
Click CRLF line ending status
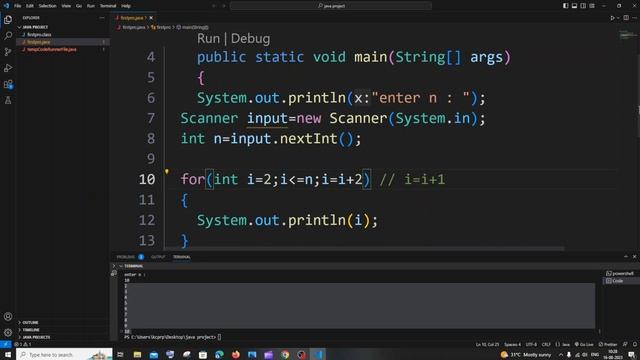[546, 344]
